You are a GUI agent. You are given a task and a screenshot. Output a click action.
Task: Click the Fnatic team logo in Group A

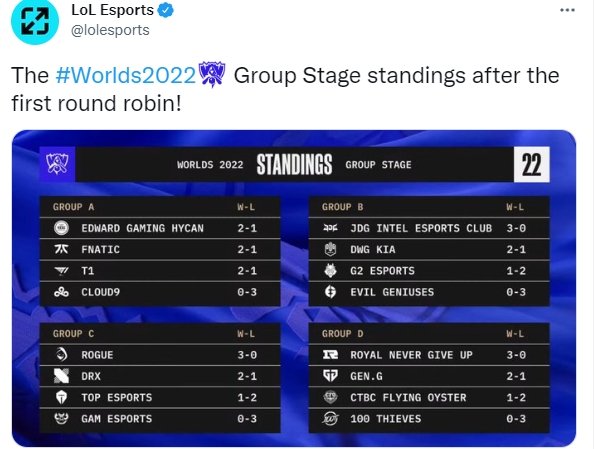click(x=61, y=249)
